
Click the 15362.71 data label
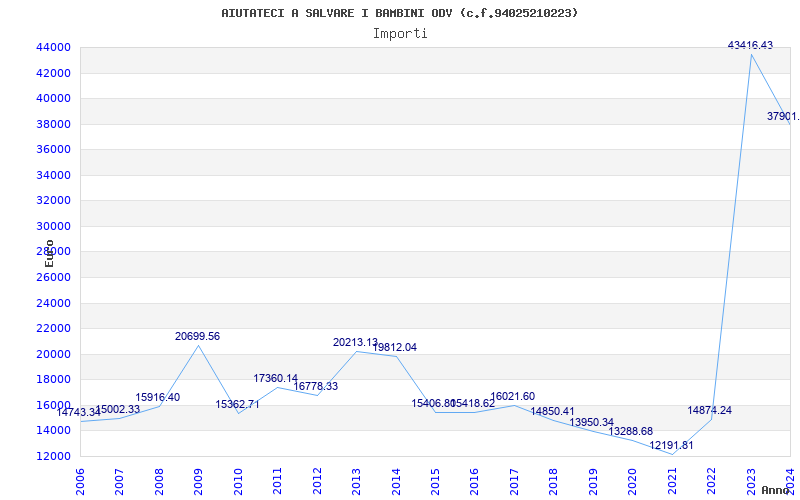tap(237, 405)
